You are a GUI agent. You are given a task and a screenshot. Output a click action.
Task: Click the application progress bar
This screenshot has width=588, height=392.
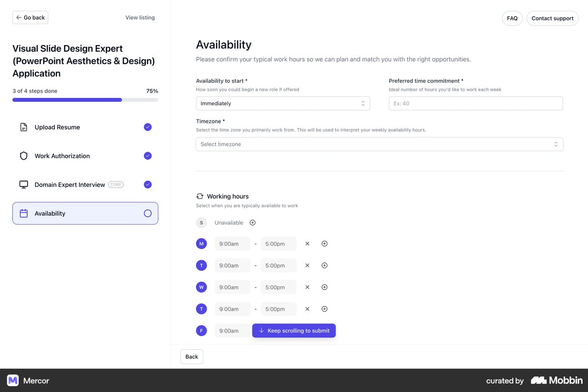point(85,100)
